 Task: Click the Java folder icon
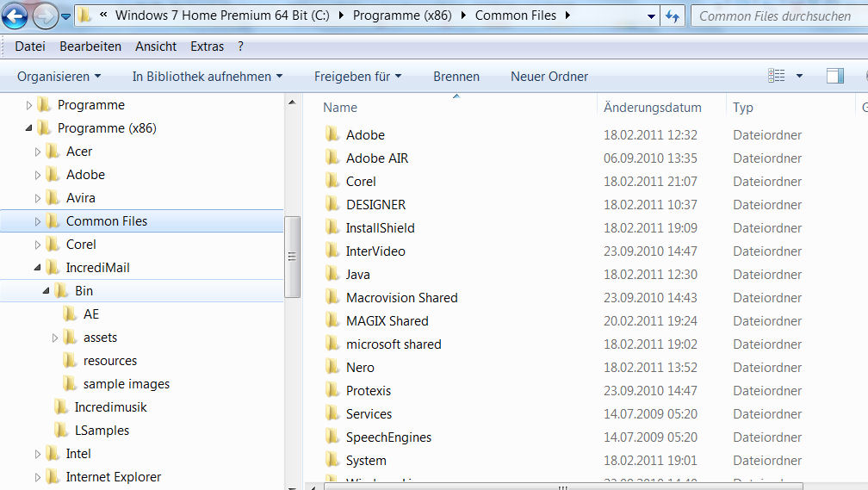click(332, 274)
